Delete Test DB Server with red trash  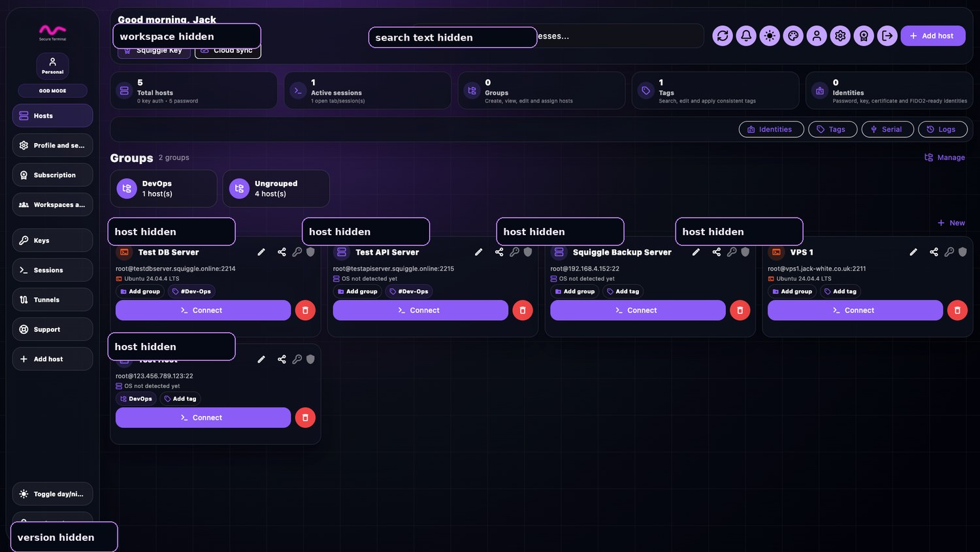coord(305,310)
